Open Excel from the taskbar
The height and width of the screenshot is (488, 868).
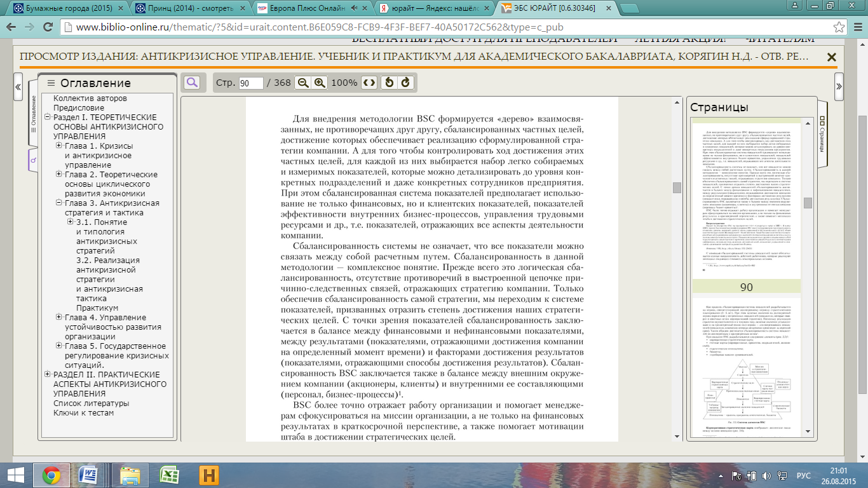pos(170,475)
